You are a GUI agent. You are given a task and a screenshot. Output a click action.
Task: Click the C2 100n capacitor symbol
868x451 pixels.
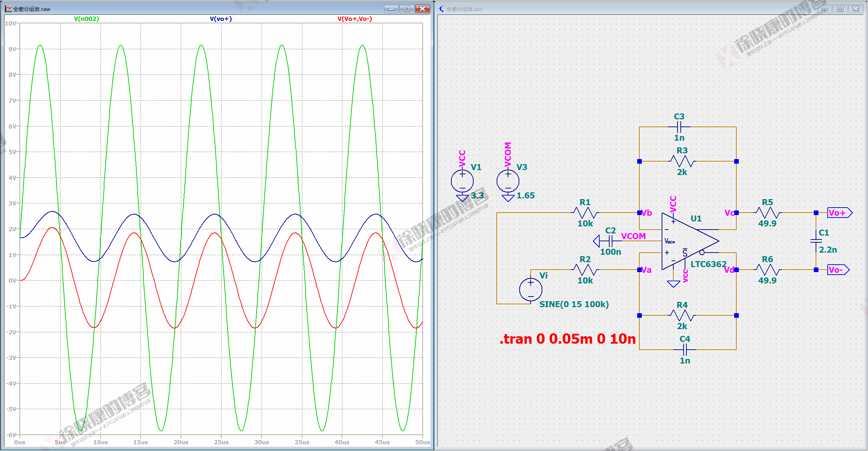click(x=611, y=241)
